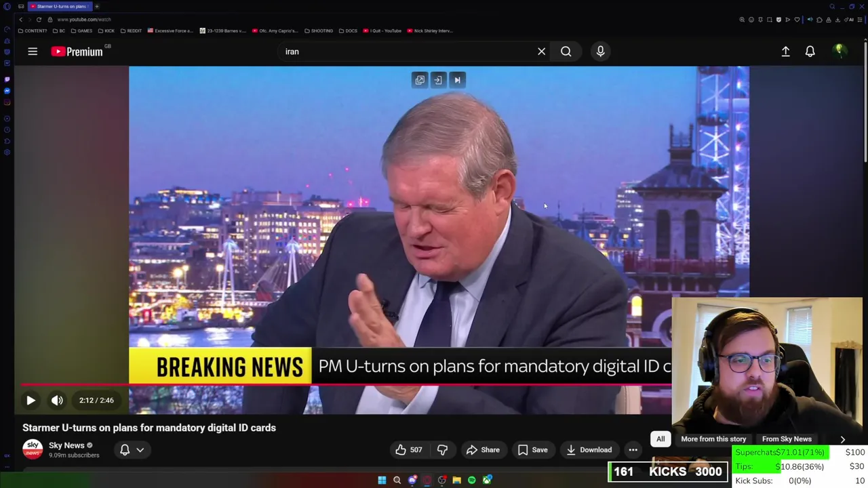This screenshot has height=488, width=868.
Task: Save the video to a playlist
Action: pos(532,450)
